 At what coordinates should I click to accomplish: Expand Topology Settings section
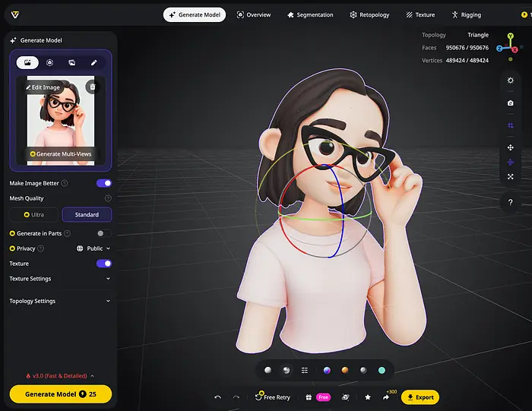point(60,301)
